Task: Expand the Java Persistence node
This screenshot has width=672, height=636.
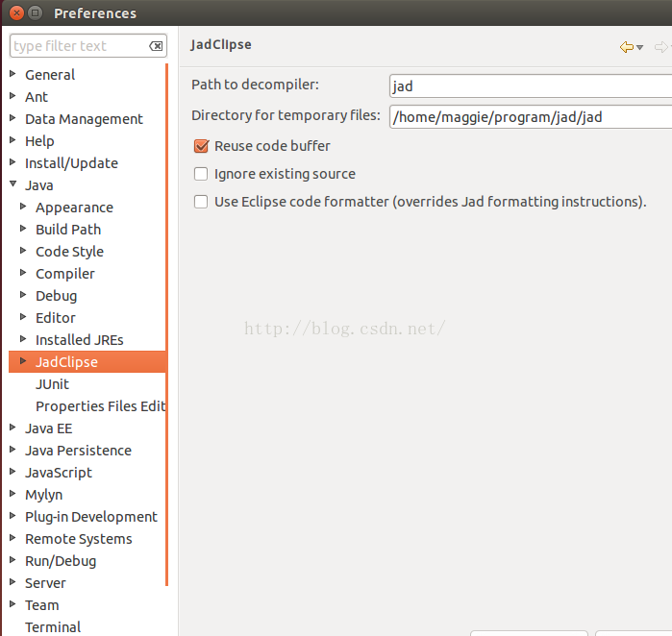Action: (x=12, y=450)
